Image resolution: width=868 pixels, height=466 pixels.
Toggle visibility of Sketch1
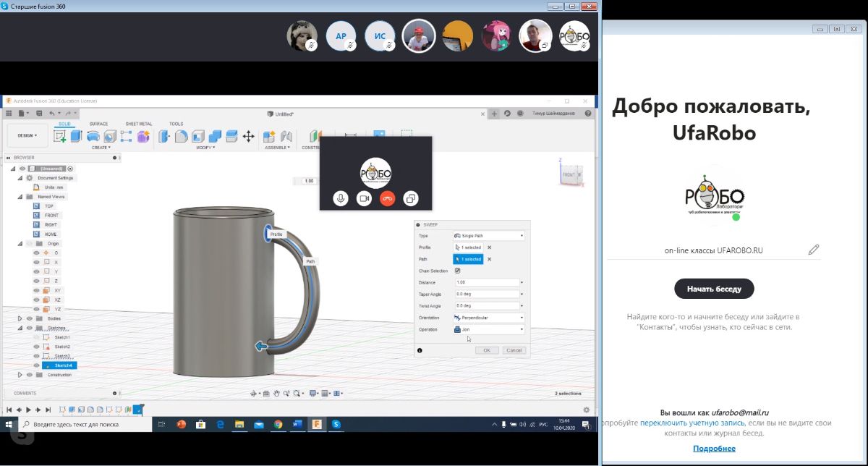click(x=37, y=337)
